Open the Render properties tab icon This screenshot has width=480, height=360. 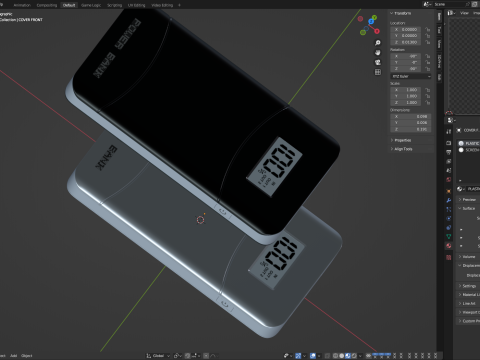[x=449, y=143]
